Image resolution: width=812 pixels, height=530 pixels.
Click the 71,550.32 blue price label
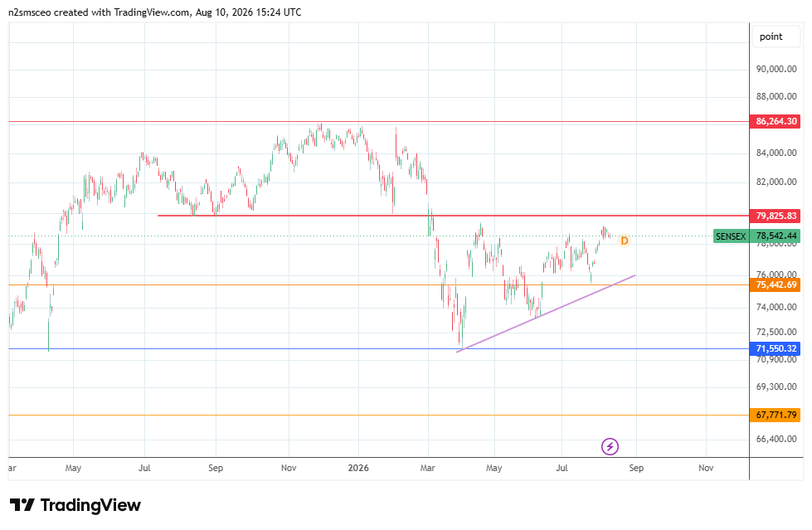click(776, 348)
